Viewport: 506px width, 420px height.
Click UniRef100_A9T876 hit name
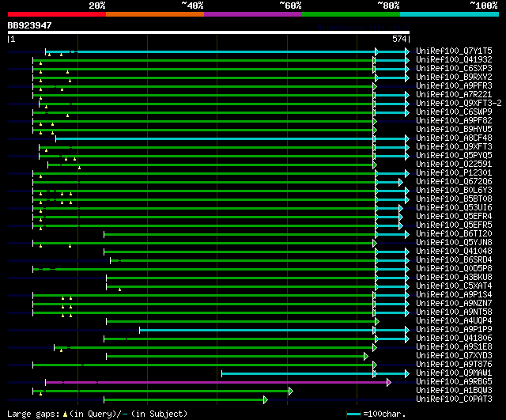[x=454, y=365]
